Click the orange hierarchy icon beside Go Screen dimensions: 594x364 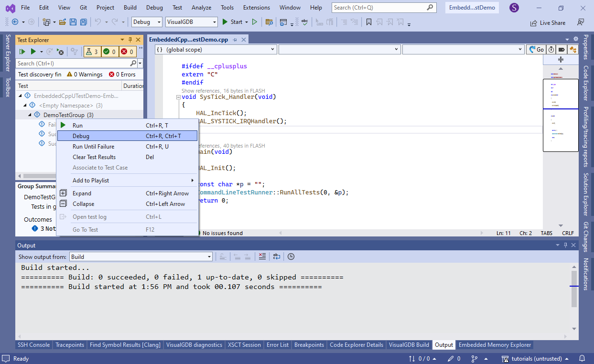[x=572, y=49]
